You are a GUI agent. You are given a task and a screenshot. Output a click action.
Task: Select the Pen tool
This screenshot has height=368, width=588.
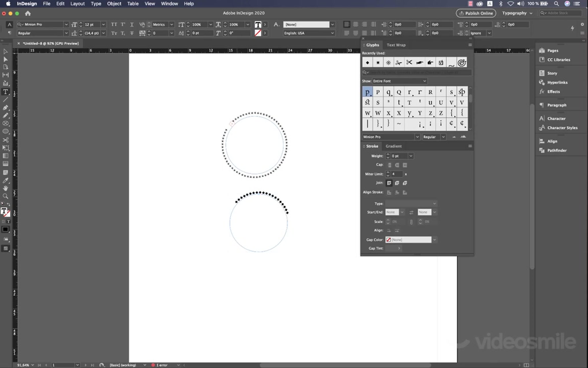5,108
